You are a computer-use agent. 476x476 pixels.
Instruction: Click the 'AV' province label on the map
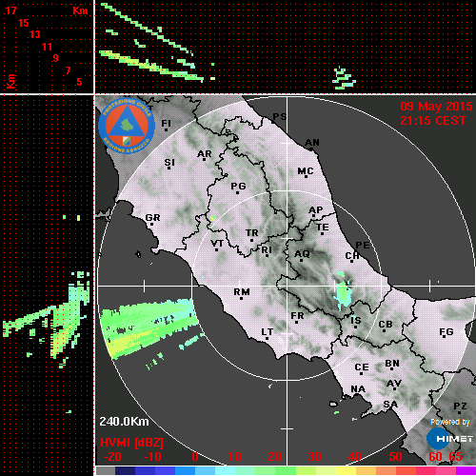pyautogui.click(x=394, y=384)
